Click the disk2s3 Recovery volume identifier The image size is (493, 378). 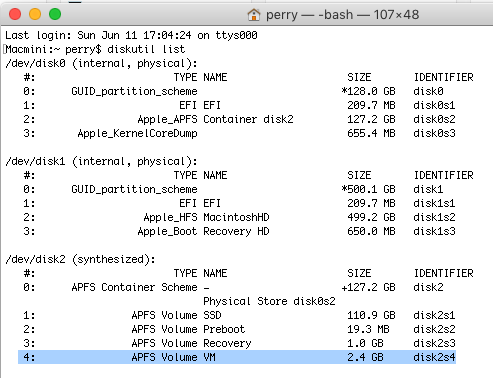pyautogui.click(x=434, y=343)
